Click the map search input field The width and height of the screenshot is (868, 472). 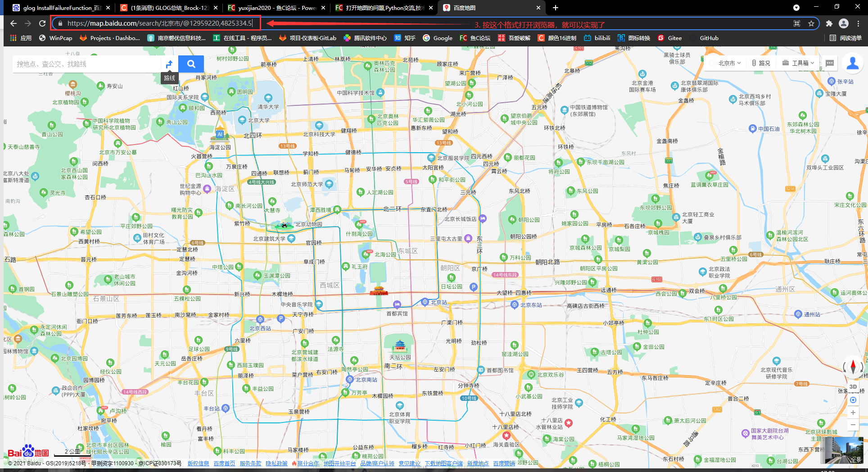pos(86,64)
